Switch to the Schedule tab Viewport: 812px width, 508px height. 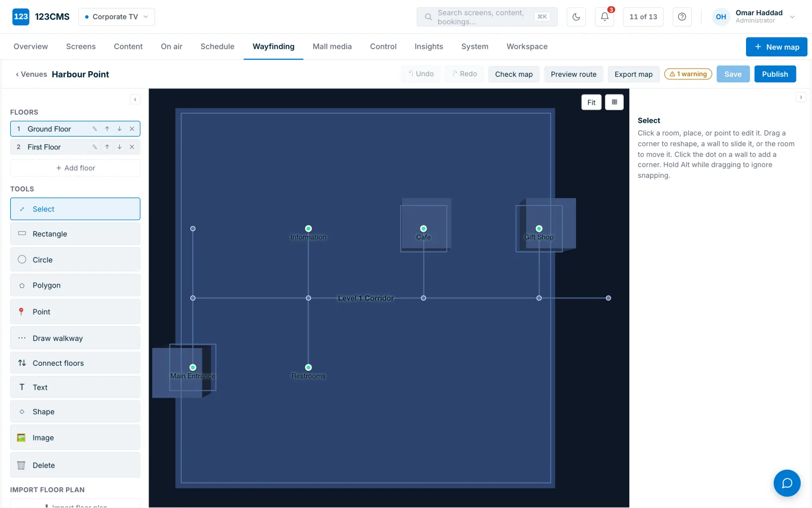pyautogui.click(x=217, y=46)
